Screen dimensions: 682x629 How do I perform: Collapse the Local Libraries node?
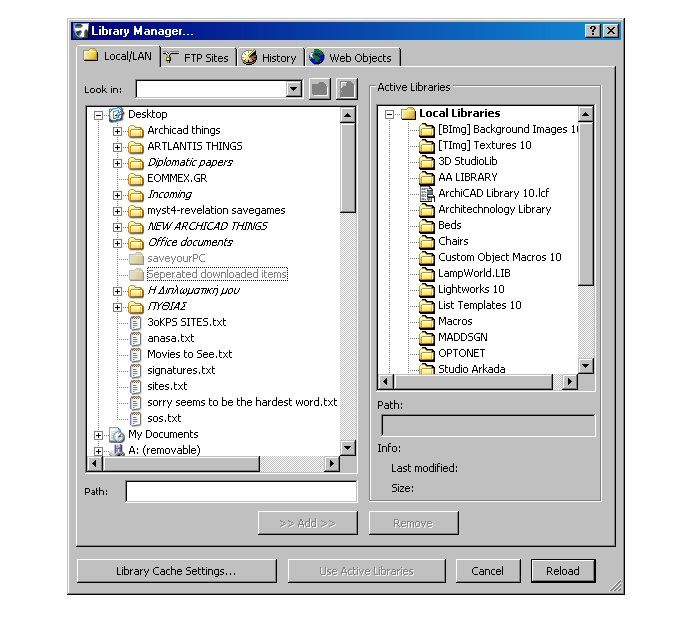pyautogui.click(x=389, y=114)
